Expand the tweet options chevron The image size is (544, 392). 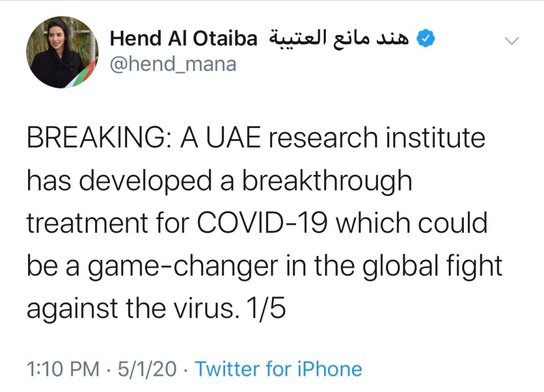511,41
